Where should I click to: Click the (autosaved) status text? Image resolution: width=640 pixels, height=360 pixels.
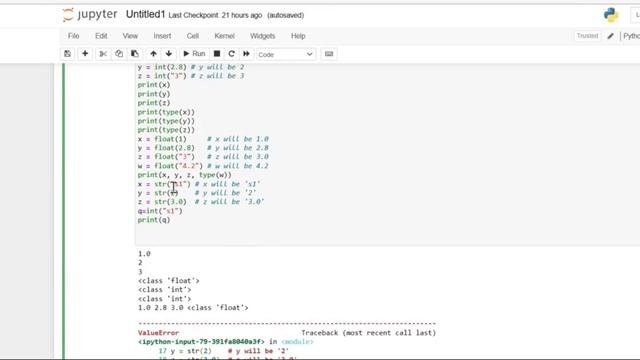click(x=285, y=16)
